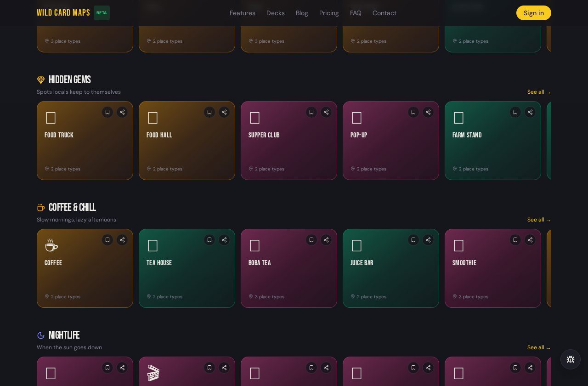Share the Tea House card

[x=224, y=240]
